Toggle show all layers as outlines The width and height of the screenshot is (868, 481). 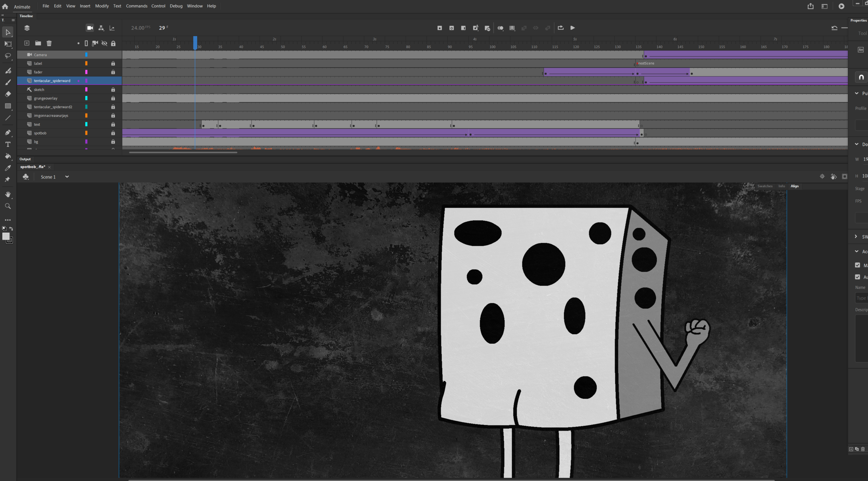click(86, 44)
